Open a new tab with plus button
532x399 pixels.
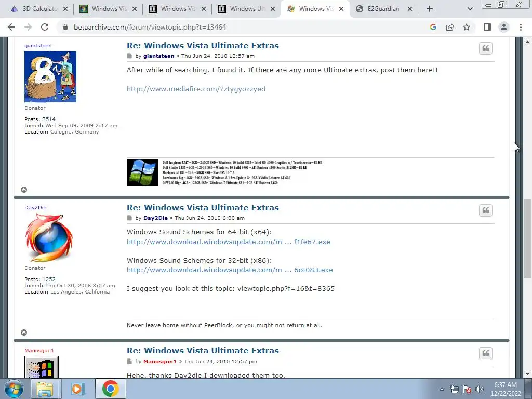[x=430, y=9]
